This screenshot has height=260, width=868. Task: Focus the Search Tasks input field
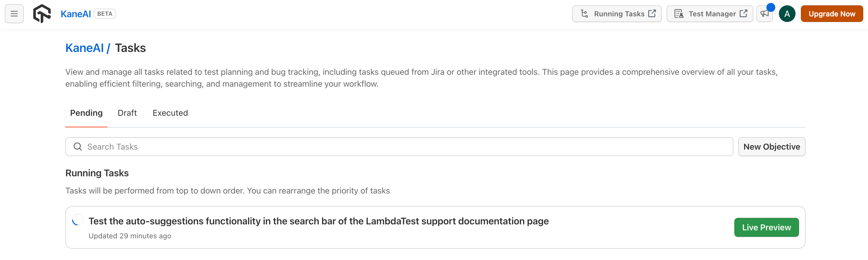coord(404,147)
